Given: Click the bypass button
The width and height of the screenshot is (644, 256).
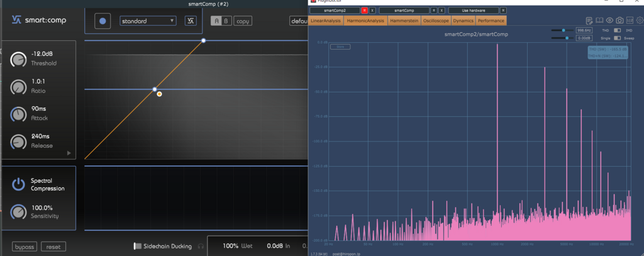Looking at the screenshot, I should tap(25, 247).
